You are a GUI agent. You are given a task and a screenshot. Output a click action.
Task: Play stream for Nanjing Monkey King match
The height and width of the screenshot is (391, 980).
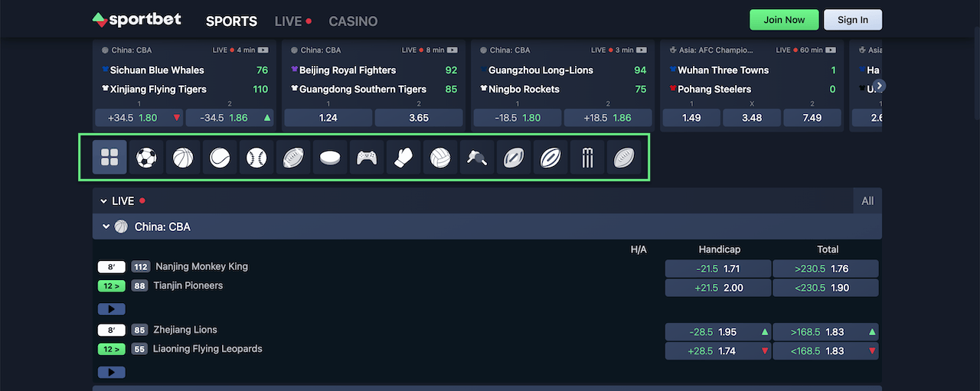tap(112, 309)
